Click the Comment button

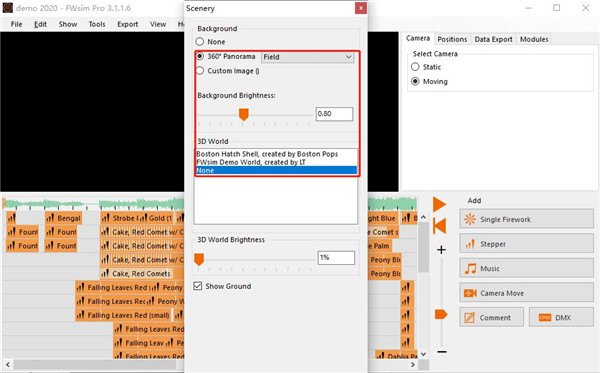[491, 318]
